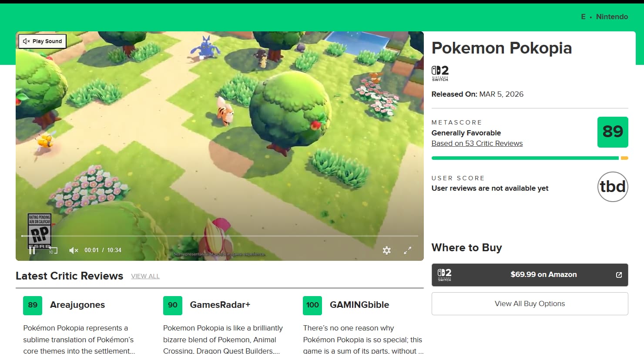Open the GamesRadar+ critic review
The height and width of the screenshot is (354, 644).
pyautogui.click(x=220, y=305)
